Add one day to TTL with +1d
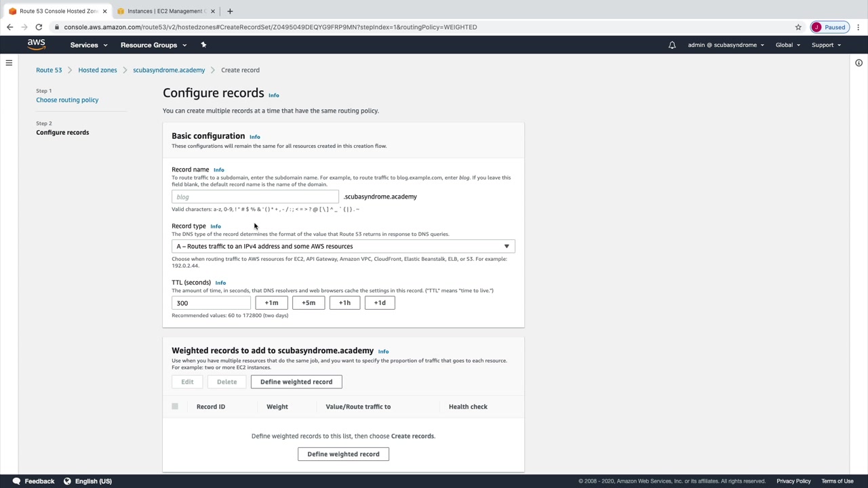 380,303
